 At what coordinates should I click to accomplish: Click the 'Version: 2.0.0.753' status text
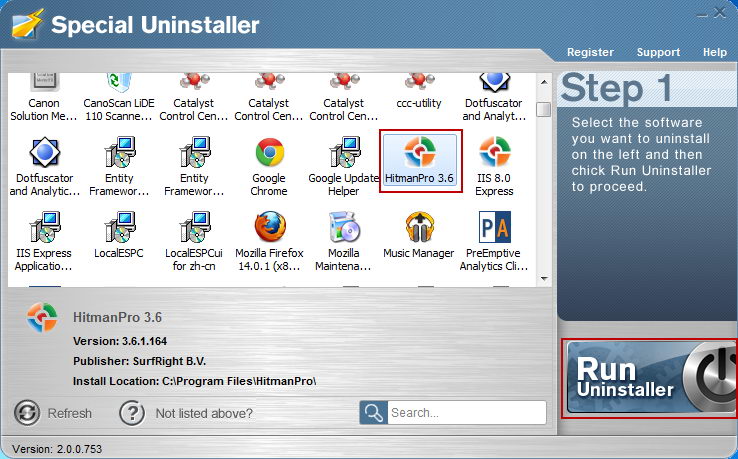coord(57,449)
